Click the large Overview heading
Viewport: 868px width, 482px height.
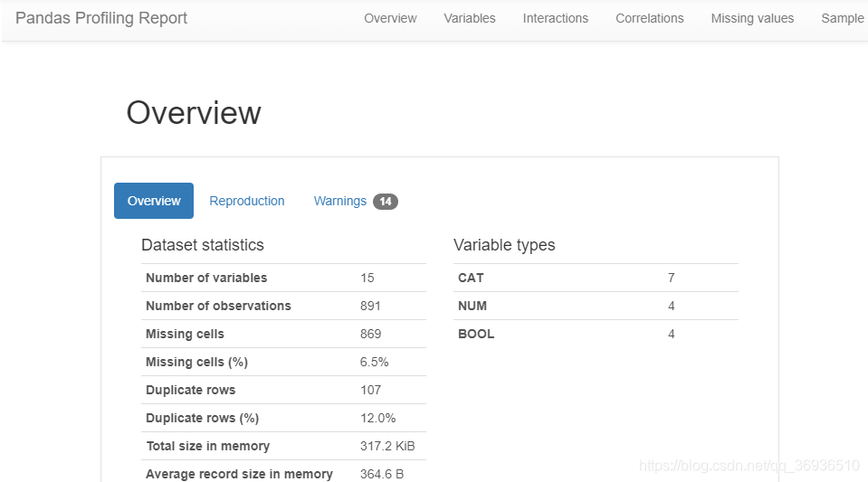(x=194, y=113)
